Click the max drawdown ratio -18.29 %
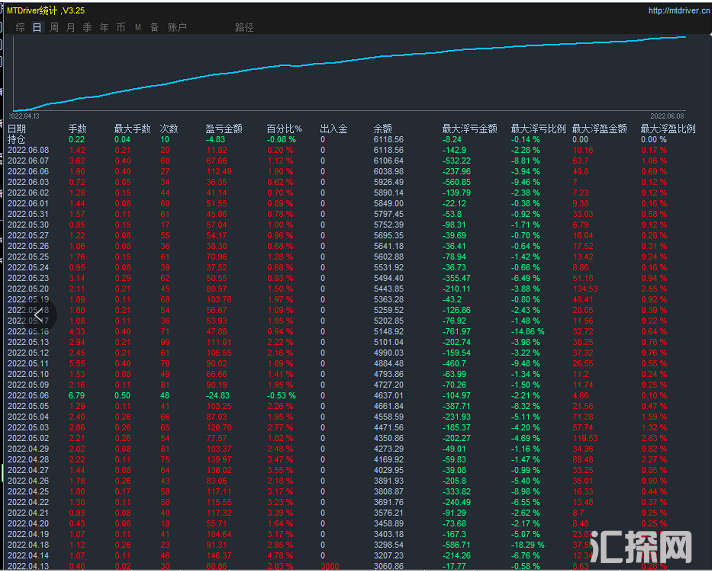 point(528,545)
